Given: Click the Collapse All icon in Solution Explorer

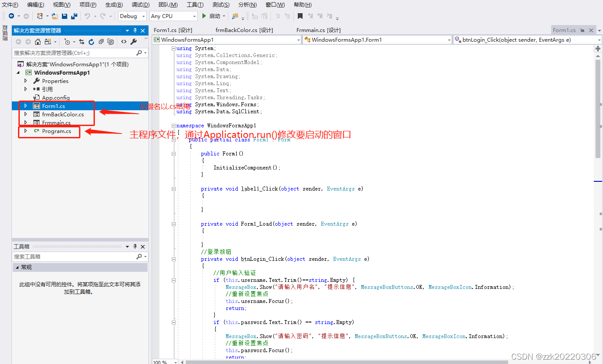Looking at the screenshot, I should (x=101, y=42).
